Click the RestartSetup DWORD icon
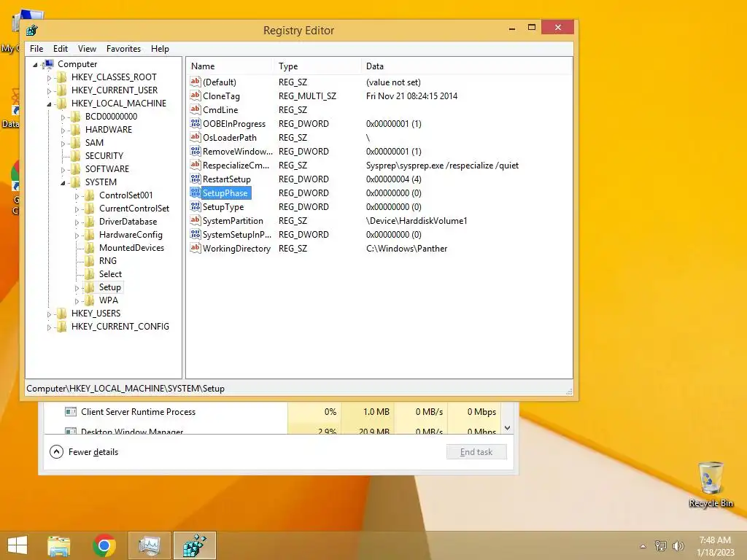Image resolution: width=747 pixels, height=560 pixels. [x=196, y=179]
